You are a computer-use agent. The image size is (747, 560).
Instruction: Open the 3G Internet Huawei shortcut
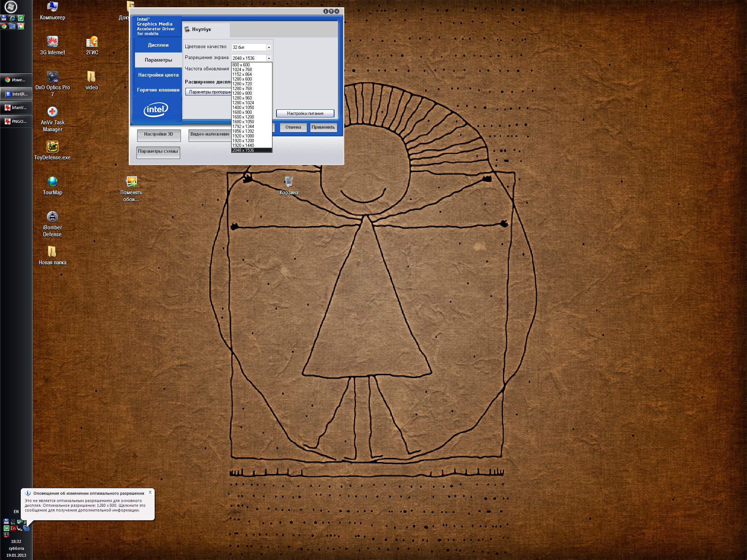coord(53,46)
